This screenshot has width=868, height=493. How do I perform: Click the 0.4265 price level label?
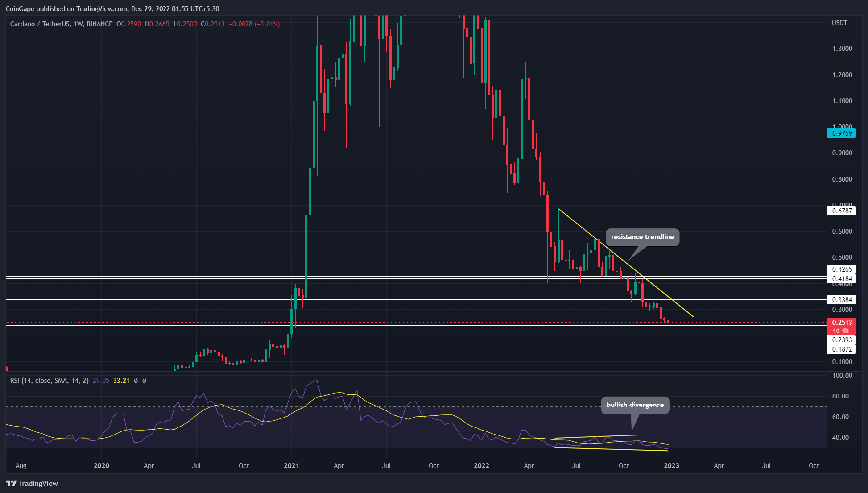(x=841, y=269)
